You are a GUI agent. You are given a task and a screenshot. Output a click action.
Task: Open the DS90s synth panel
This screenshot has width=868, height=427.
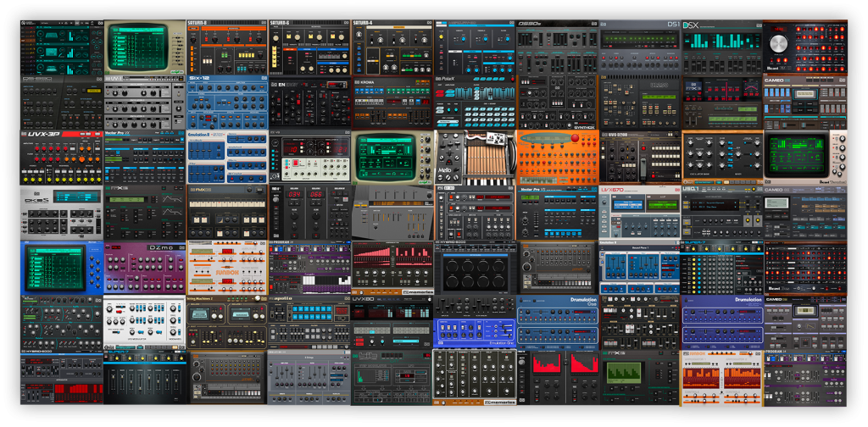pyautogui.click(x=558, y=48)
